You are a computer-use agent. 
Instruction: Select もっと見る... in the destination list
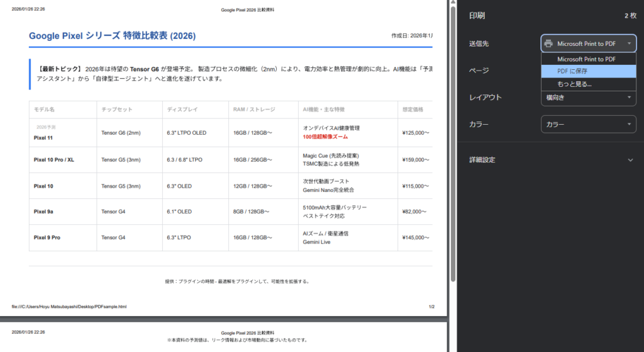[574, 84]
